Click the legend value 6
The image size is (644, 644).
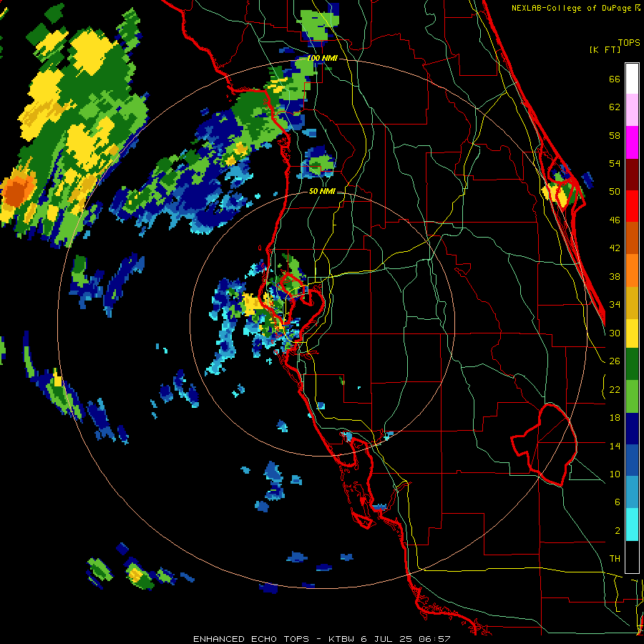click(617, 502)
